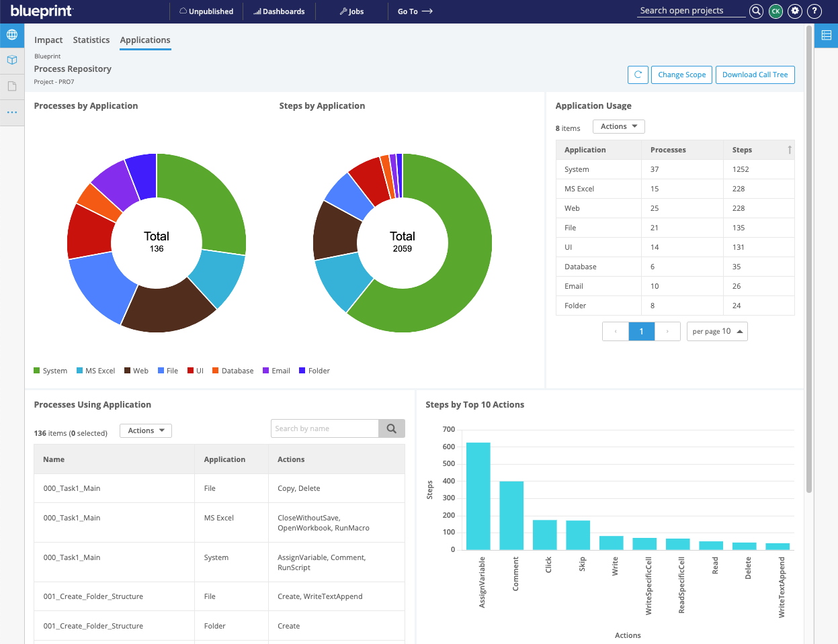Click the Change Scope button
Screen dimensions: 838x644
point(681,75)
